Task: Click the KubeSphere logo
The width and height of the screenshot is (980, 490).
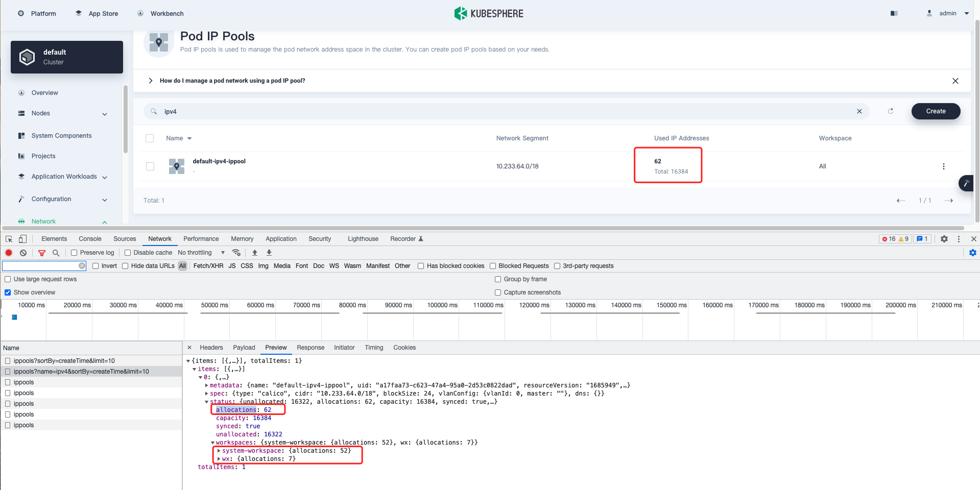Action: (x=488, y=13)
